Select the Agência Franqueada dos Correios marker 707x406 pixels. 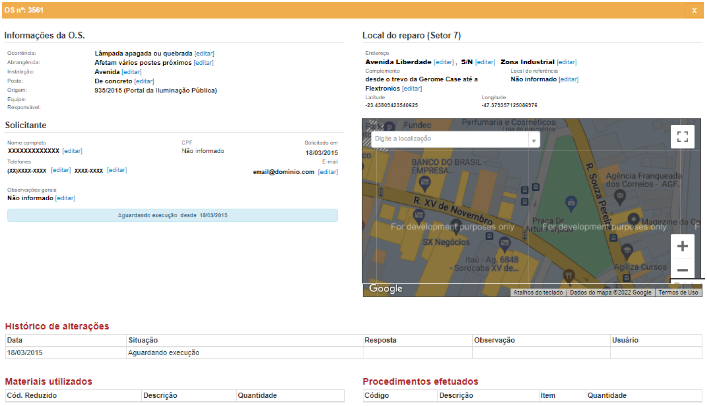coord(620,196)
